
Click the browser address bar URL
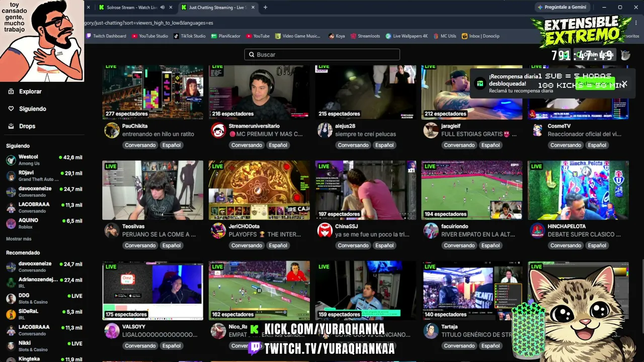coord(148,23)
